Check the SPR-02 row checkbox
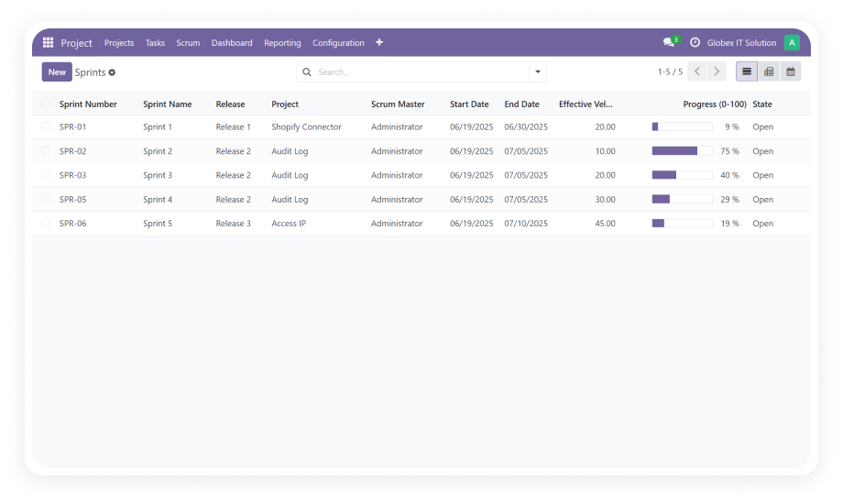This screenshot has height=504, width=843. click(x=46, y=151)
